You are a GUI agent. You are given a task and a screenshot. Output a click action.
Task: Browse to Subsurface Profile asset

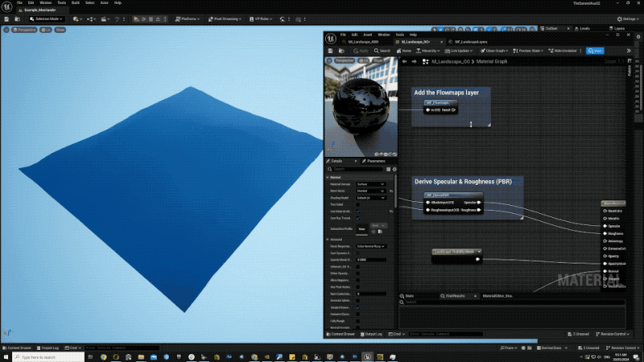tap(380, 232)
